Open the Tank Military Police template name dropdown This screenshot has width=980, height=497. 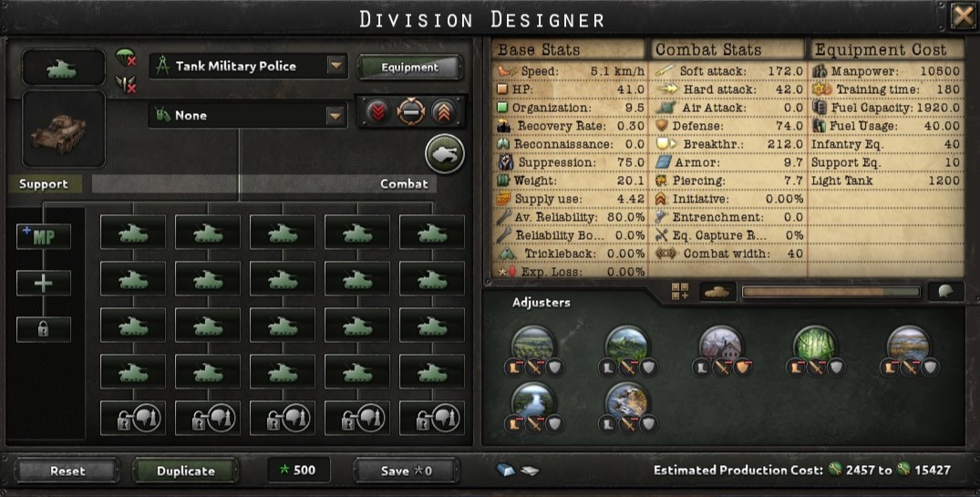click(336, 66)
